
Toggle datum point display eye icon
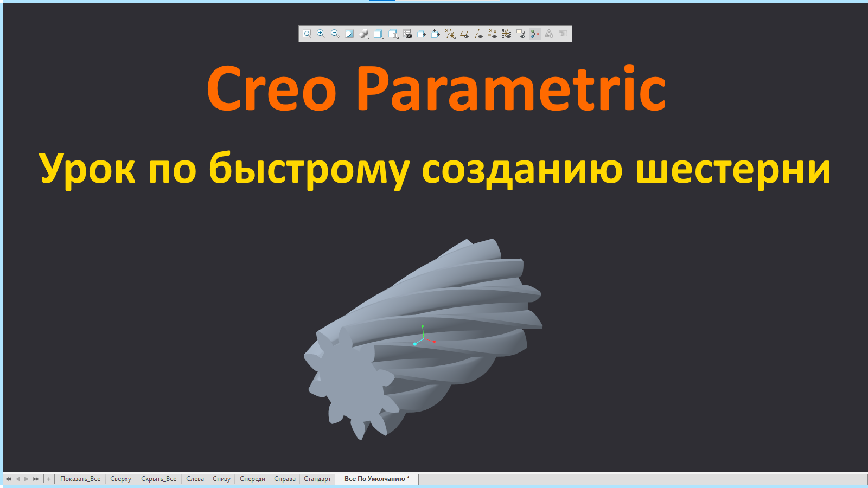point(493,34)
